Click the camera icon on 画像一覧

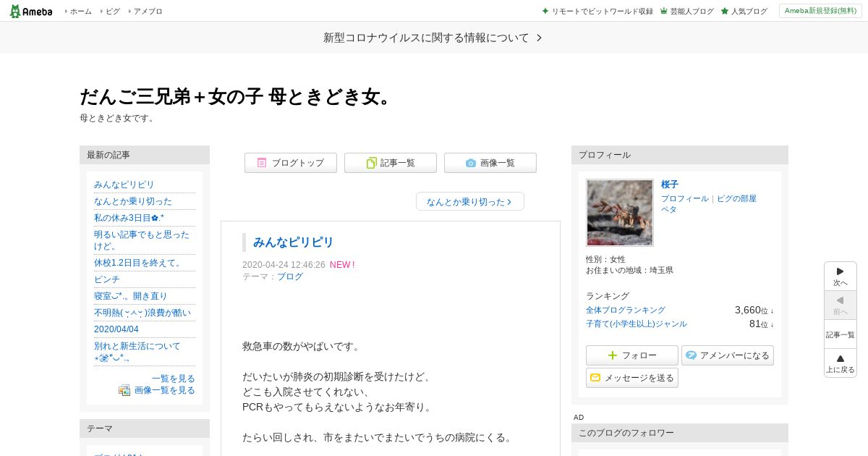(x=471, y=164)
